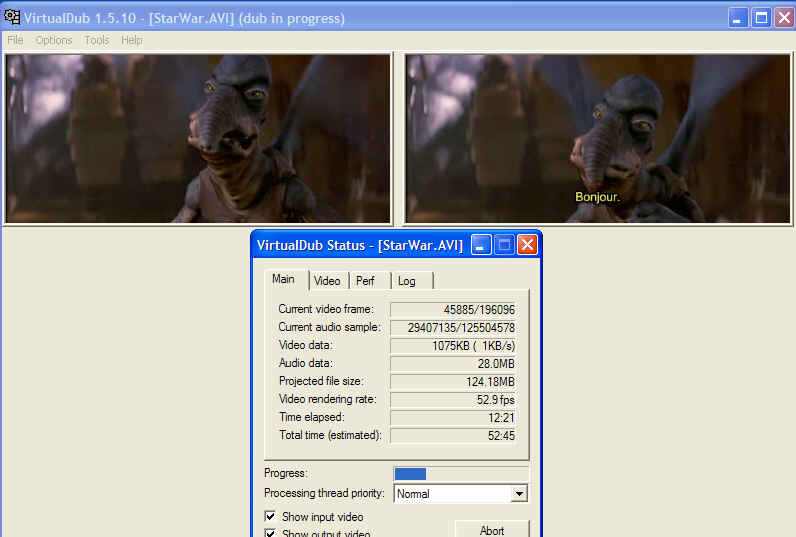This screenshot has width=796, height=537.
Task: Click the Status dialog title bar text
Action: pyautogui.click(x=360, y=245)
